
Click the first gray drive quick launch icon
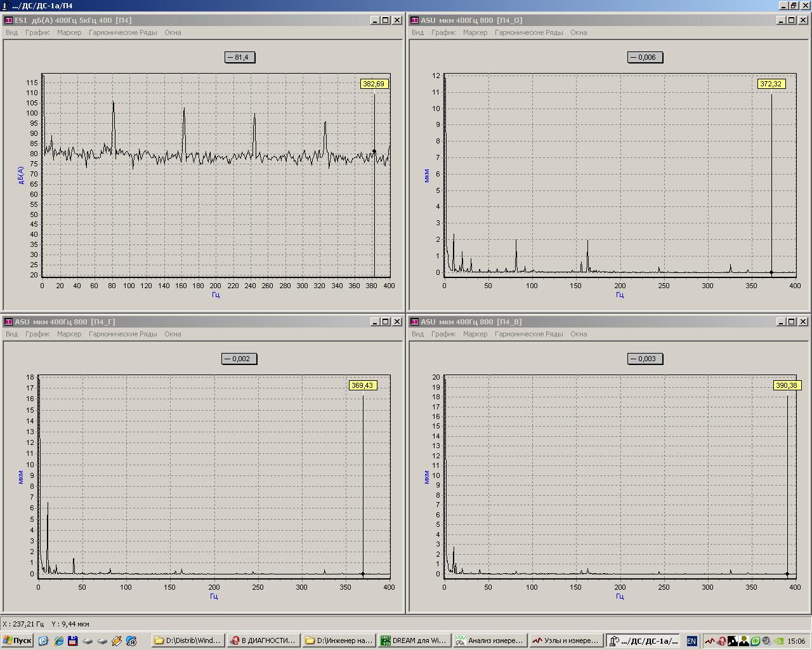coord(88,641)
